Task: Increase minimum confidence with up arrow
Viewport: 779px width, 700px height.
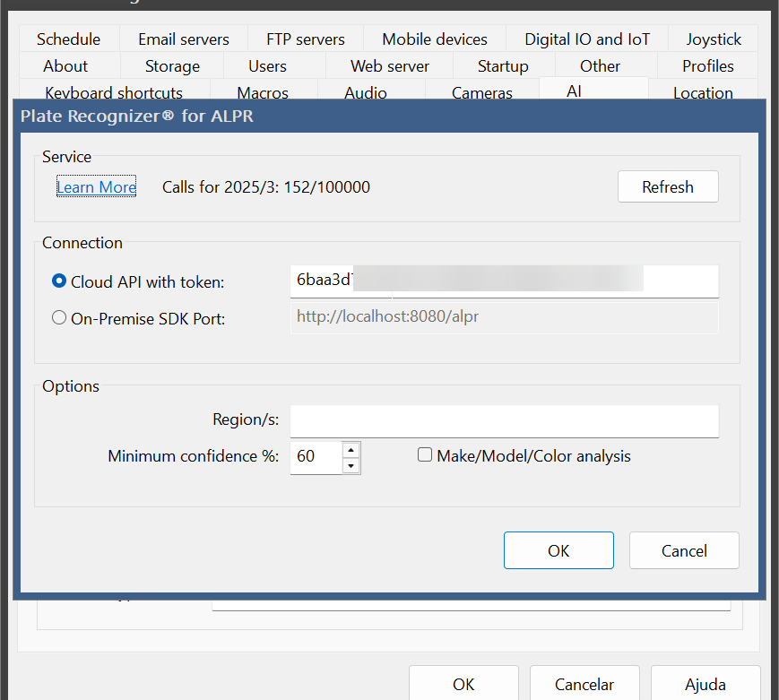Action: 351,450
